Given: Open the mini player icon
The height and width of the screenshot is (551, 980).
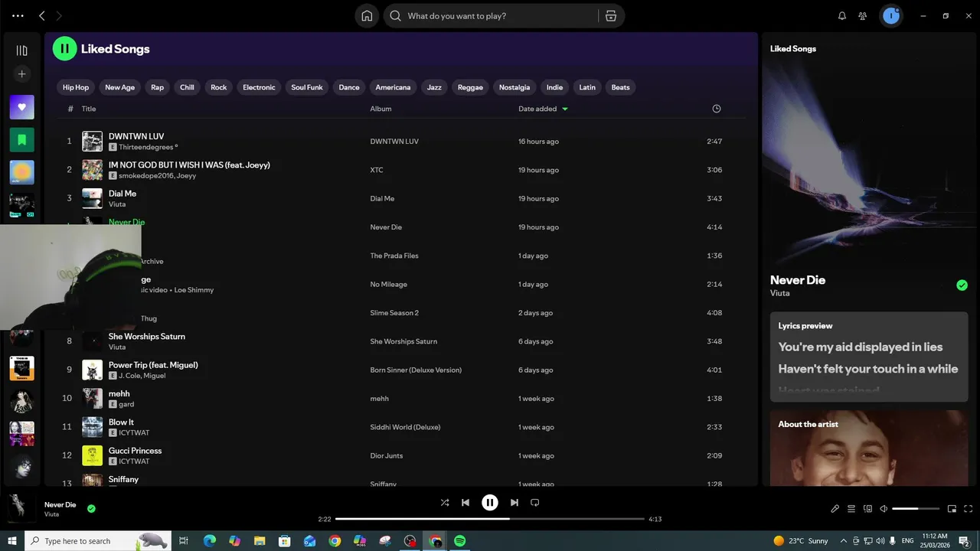Looking at the screenshot, I should click(952, 509).
